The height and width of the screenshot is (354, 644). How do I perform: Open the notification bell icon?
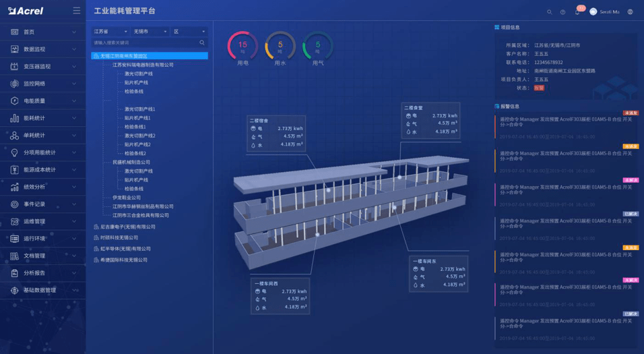tap(577, 12)
